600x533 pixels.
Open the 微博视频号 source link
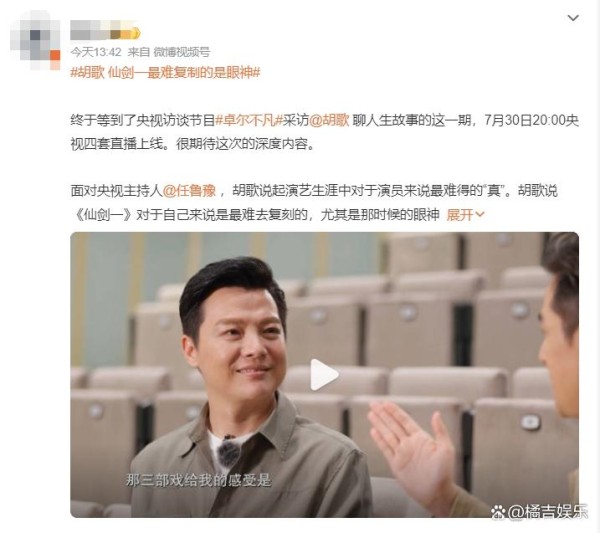(182, 52)
